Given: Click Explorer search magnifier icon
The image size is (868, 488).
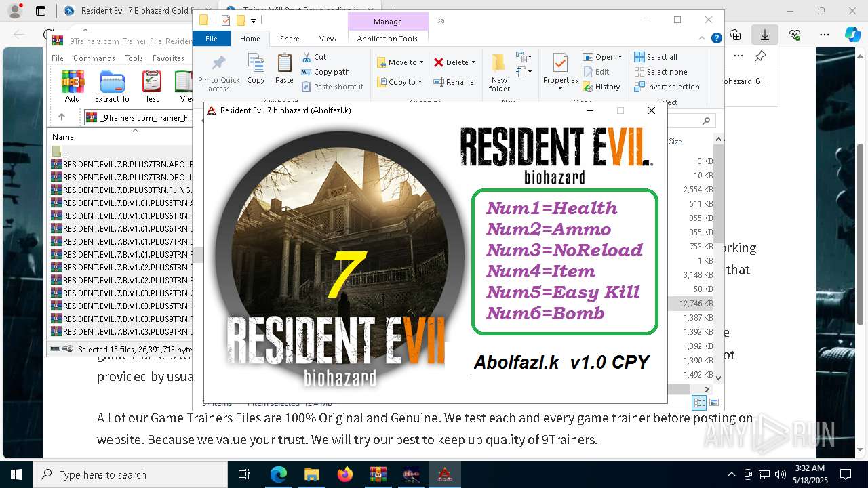Looking at the screenshot, I should click(x=706, y=121).
